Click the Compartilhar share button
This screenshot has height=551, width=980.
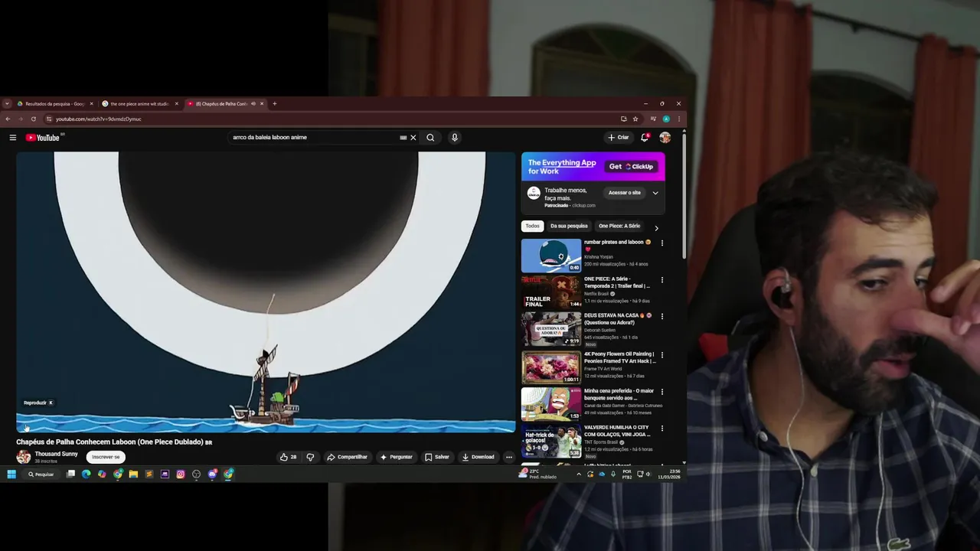click(x=347, y=457)
